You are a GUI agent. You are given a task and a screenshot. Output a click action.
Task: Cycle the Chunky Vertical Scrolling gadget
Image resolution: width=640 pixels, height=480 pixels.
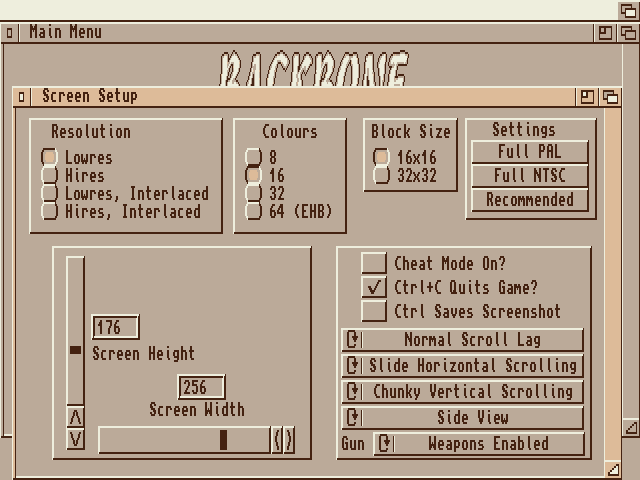tap(462, 392)
